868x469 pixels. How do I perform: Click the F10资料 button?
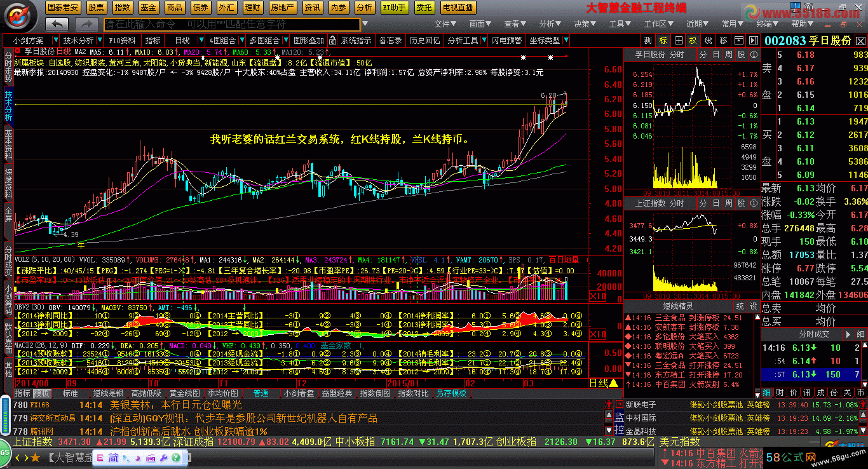click(123, 41)
